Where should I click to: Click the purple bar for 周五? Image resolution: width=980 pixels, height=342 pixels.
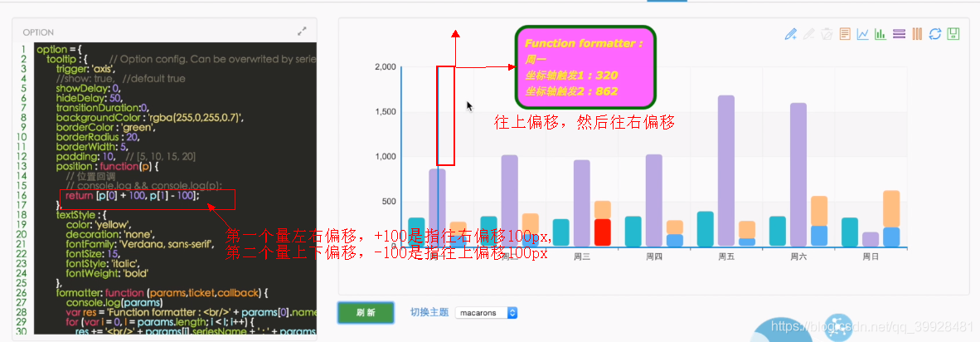(x=725, y=171)
